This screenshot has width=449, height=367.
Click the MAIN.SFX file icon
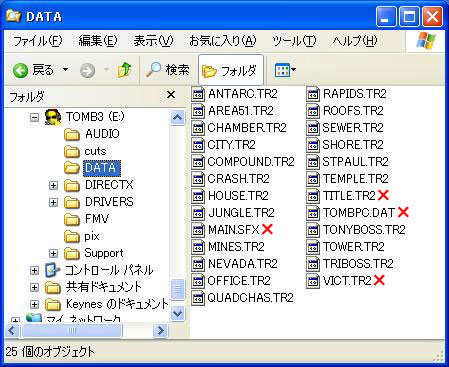tap(198, 230)
